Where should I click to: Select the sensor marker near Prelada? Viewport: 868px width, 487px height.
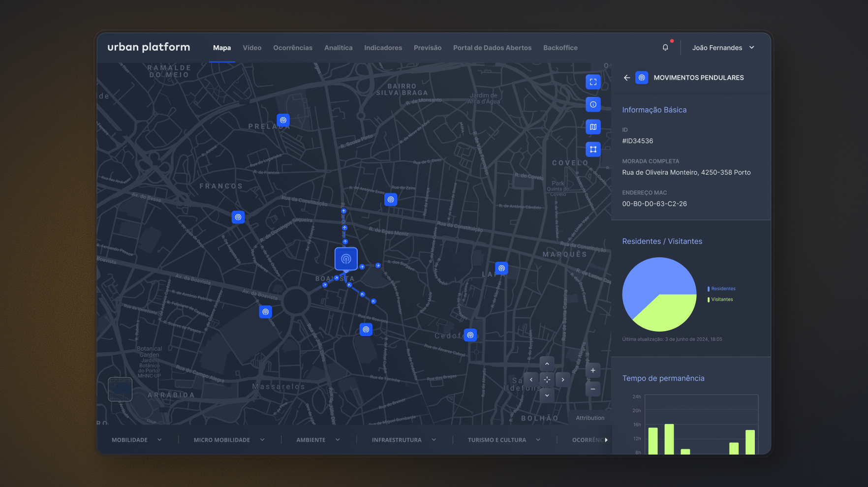(x=283, y=120)
